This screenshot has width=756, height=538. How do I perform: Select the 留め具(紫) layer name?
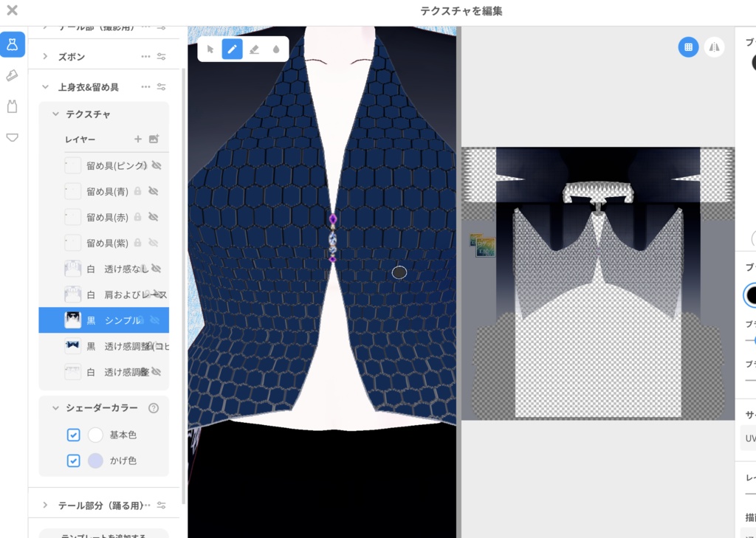(108, 243)
